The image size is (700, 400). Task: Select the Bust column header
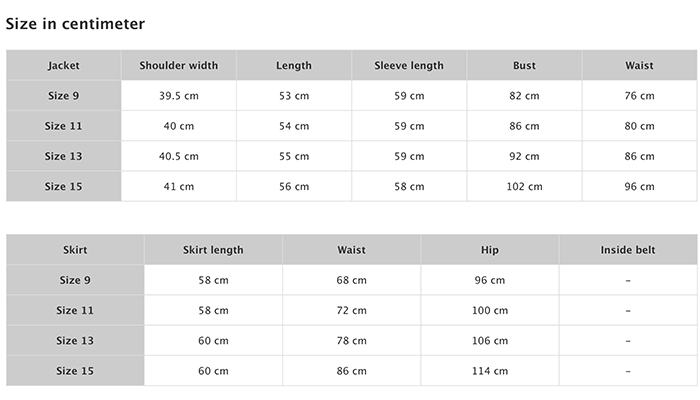(x=524, y=65)
